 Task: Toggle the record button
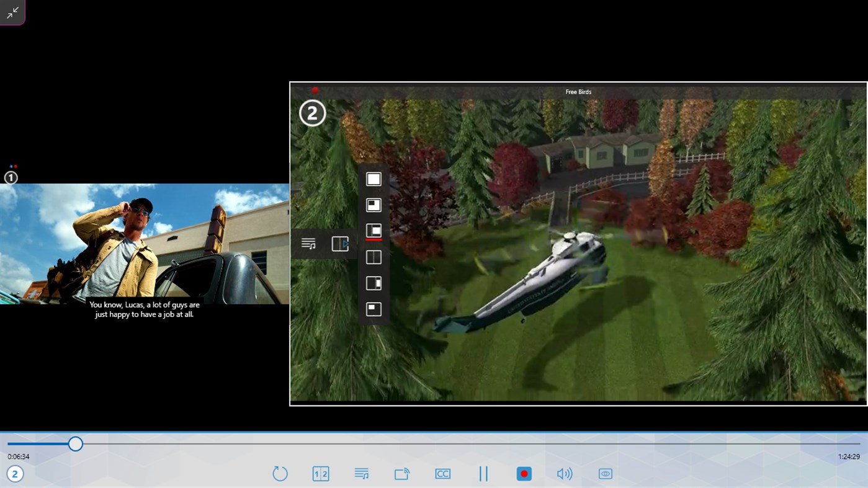click(x=524, y=473)
